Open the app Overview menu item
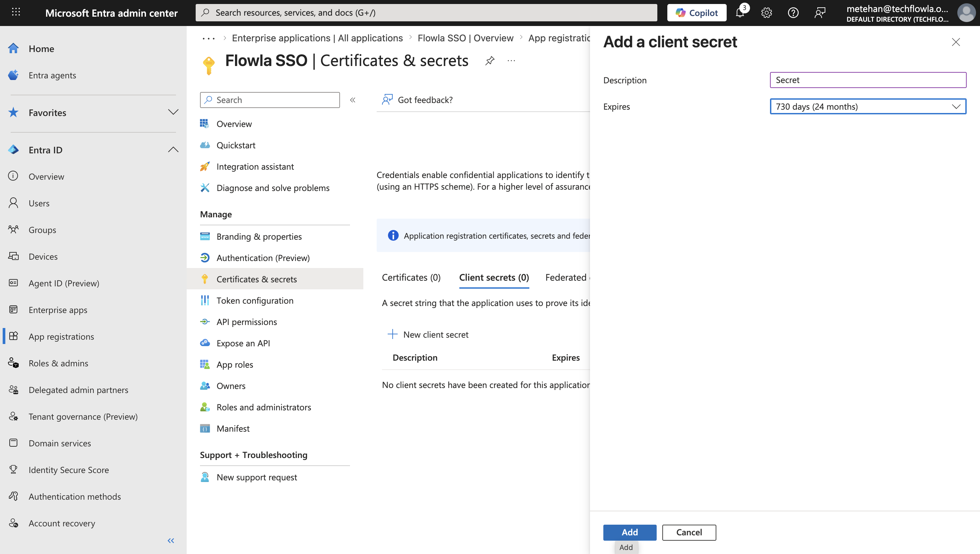This screenshot has width=980, height=554. coord(234,124)
